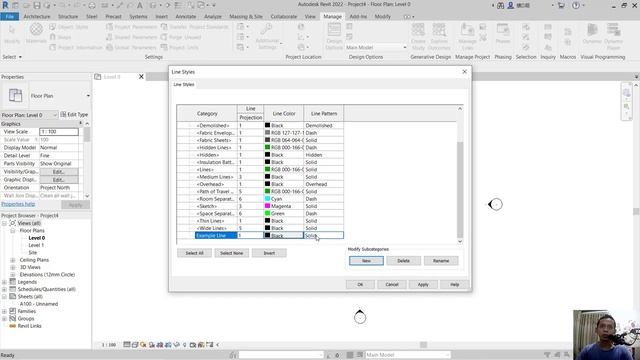
Task: Open the Properties help link
Action: [18, 204]
